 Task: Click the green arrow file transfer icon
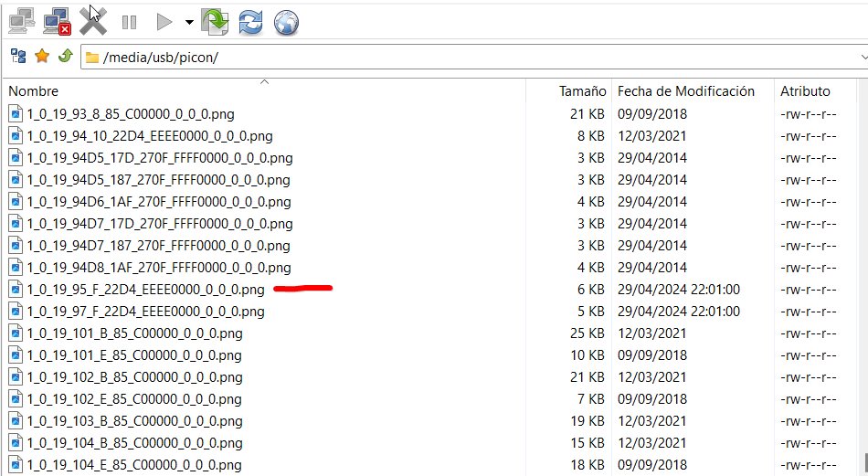(215, 21)
